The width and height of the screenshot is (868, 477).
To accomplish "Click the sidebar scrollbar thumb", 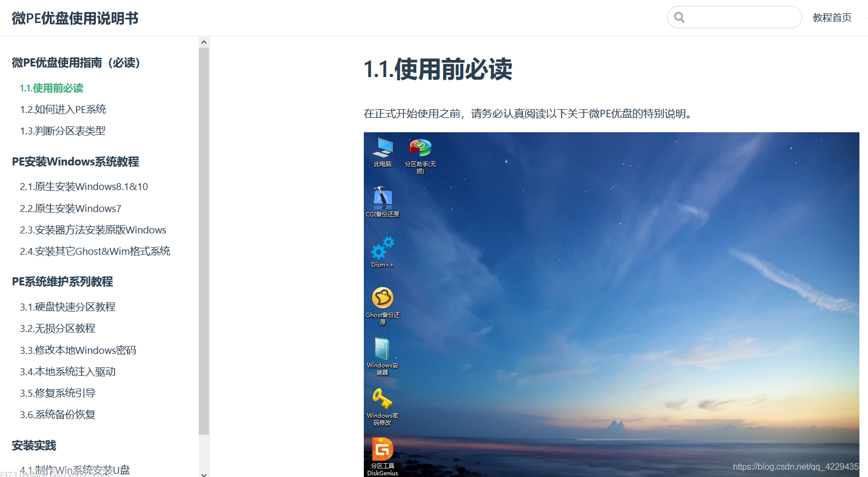I will click(204, 241).
